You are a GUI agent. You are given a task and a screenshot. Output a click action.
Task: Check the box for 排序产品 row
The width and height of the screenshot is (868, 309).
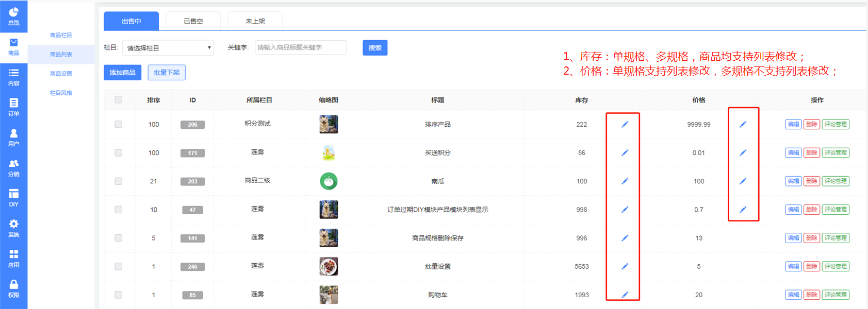[x=119, y=124]
